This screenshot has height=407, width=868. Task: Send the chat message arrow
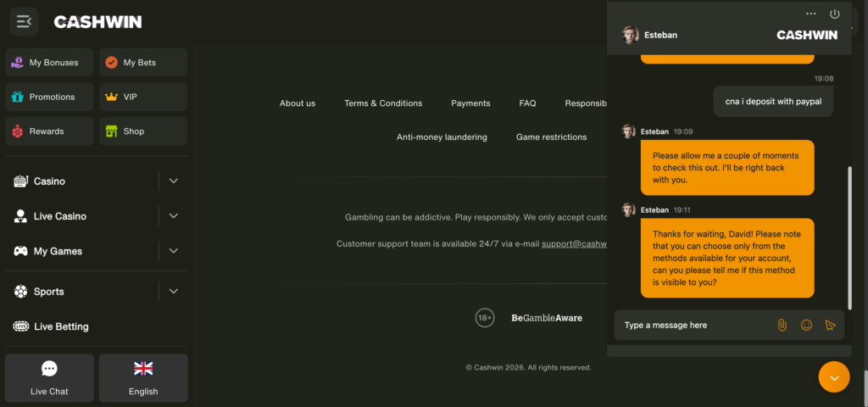pyautogui.click(x=830, y=325)
